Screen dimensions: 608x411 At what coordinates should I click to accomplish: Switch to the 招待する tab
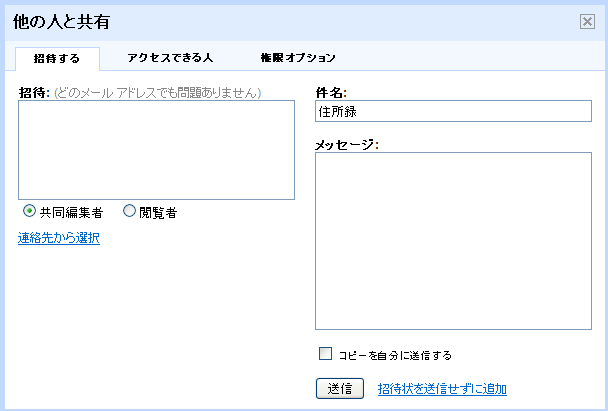pos(57,59)
